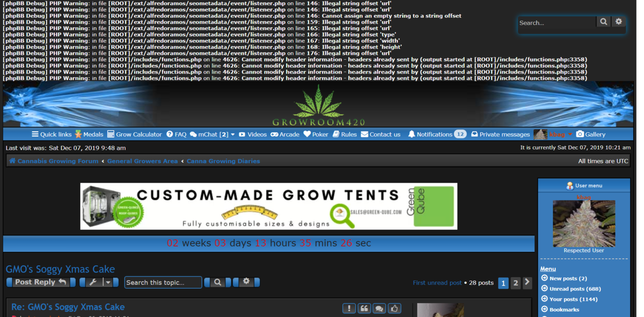The image size is (644, 317).
Task: Go to Canna Growing Diaries breadcrumb
Action: pos(223,161)
